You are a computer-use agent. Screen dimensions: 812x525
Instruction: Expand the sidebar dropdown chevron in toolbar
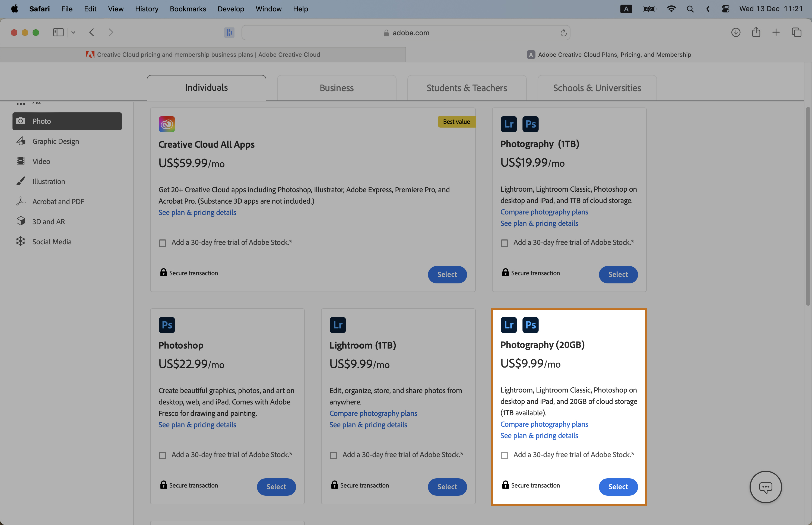click(x=73, y=32)
